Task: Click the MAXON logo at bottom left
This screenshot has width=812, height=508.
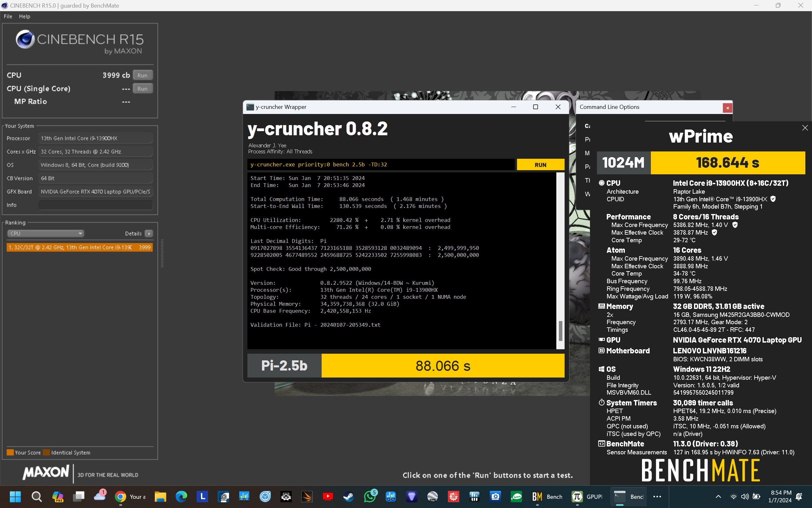Action: point(46,472)
